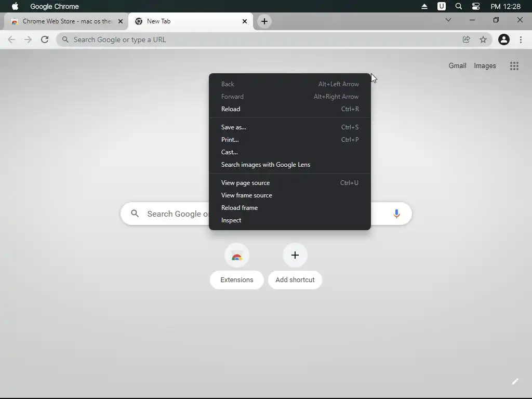Screen dimensions: 532x399
Task: Click the Extensions shortcut label
Action: click(x=237, y=280)
